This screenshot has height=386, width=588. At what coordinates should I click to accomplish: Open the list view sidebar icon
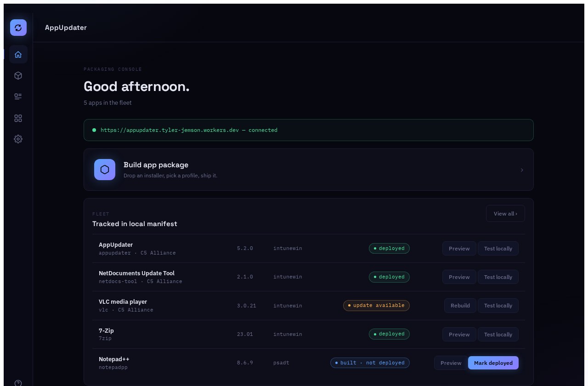click(18, 96)
